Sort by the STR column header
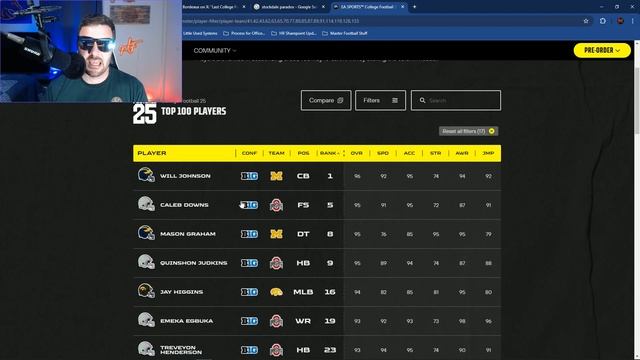This screenshot has width=640, height=360. coord(436,153)
